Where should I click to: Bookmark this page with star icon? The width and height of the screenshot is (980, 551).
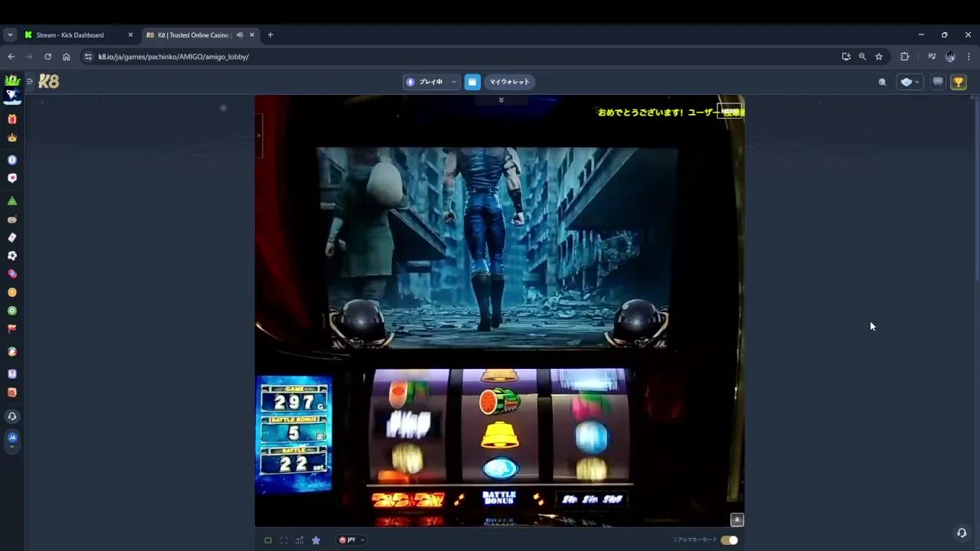pyautogui.click(x=879, y=57)
